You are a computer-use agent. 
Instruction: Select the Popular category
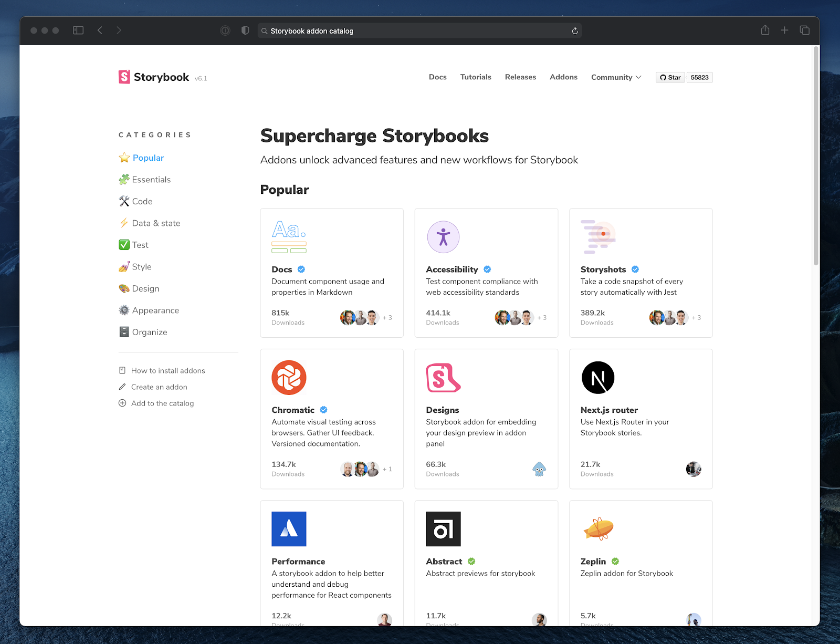141,158
